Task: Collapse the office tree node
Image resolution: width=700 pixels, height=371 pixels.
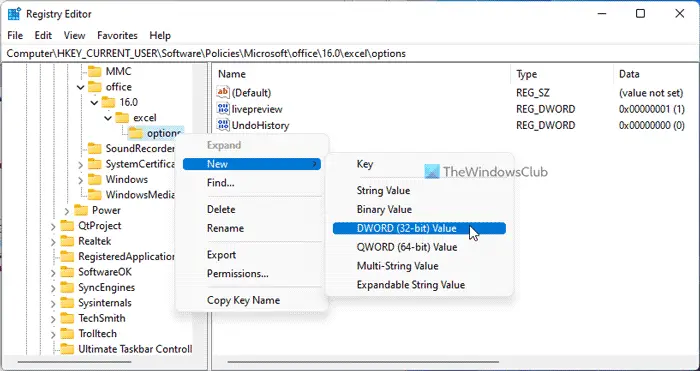Action: 80,88
